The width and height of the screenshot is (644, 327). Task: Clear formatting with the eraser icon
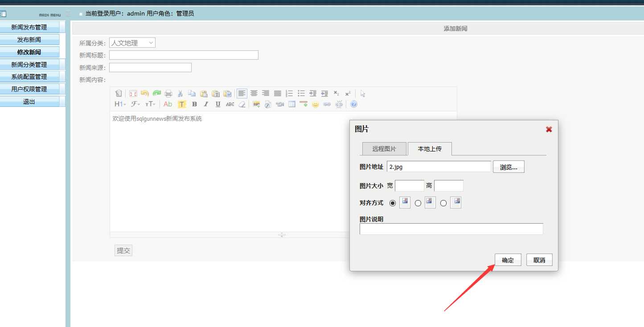(x=242, y=104)
